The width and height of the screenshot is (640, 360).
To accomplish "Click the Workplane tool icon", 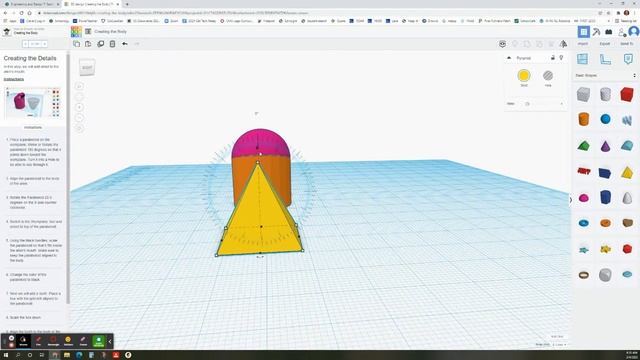I will pos(582,59).
